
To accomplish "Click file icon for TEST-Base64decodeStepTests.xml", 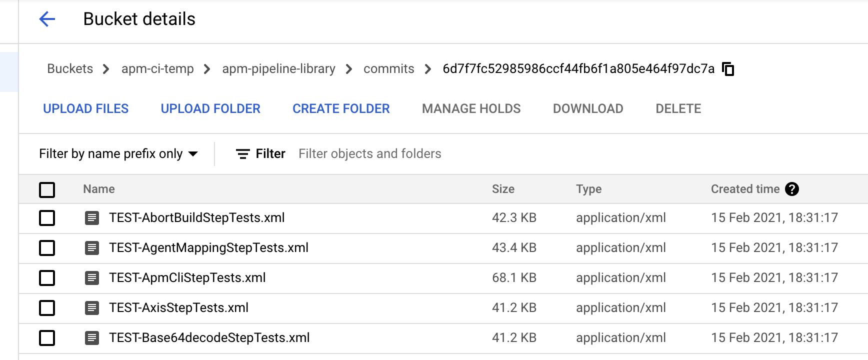I will click(92, 338).
